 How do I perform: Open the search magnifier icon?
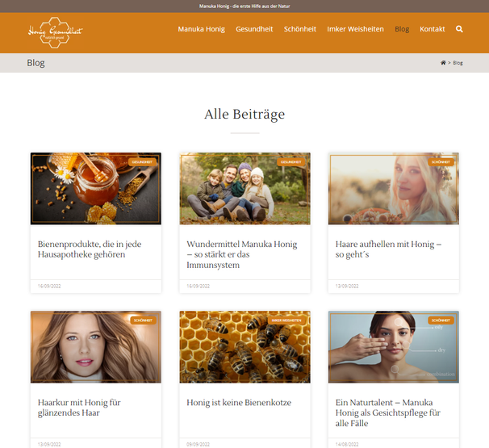pyautogui.click(x=459, y=29)
